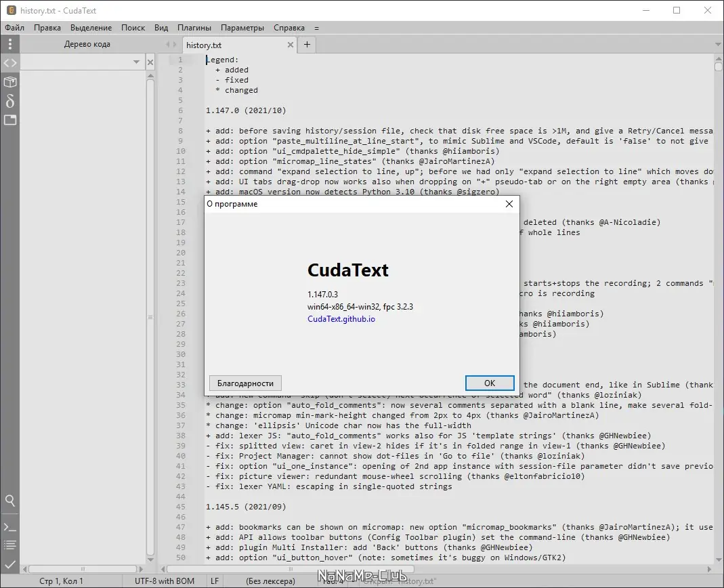The height and width of the screenshot is (588, 724).
Task: Open the Output lines panel icon
Action: [x=9, y=545]
